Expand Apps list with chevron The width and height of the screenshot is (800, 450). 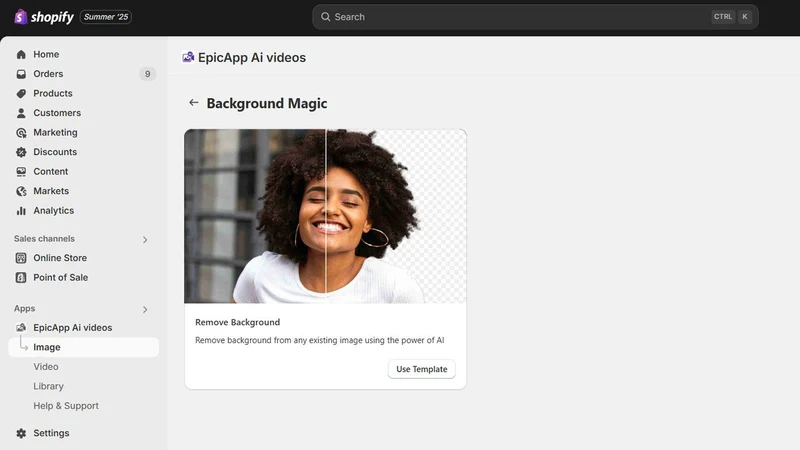tap(145, 309)
